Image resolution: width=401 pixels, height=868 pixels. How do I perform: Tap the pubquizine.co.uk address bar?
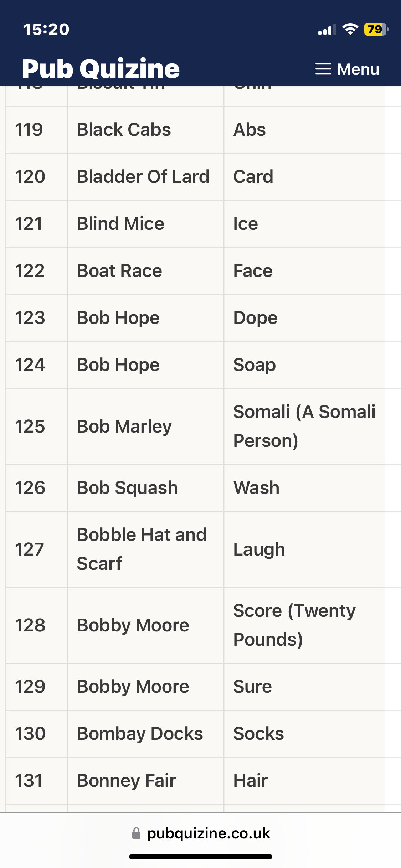(x=209, y=833)
